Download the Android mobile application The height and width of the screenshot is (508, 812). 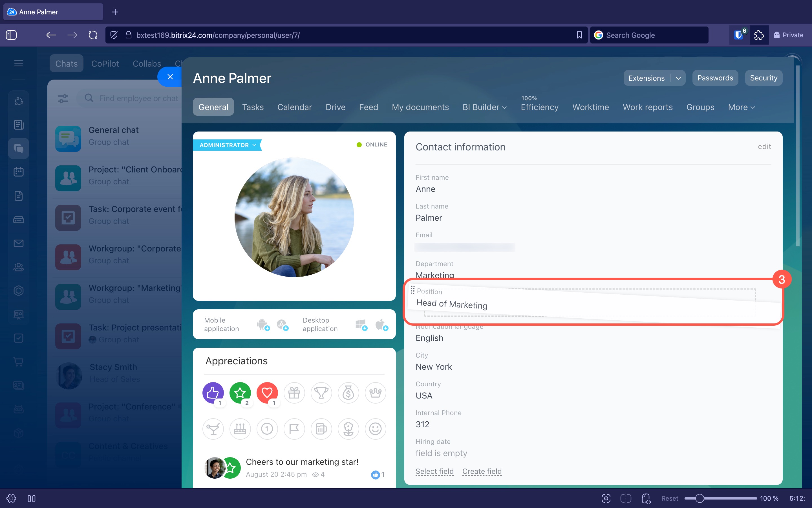263,325
